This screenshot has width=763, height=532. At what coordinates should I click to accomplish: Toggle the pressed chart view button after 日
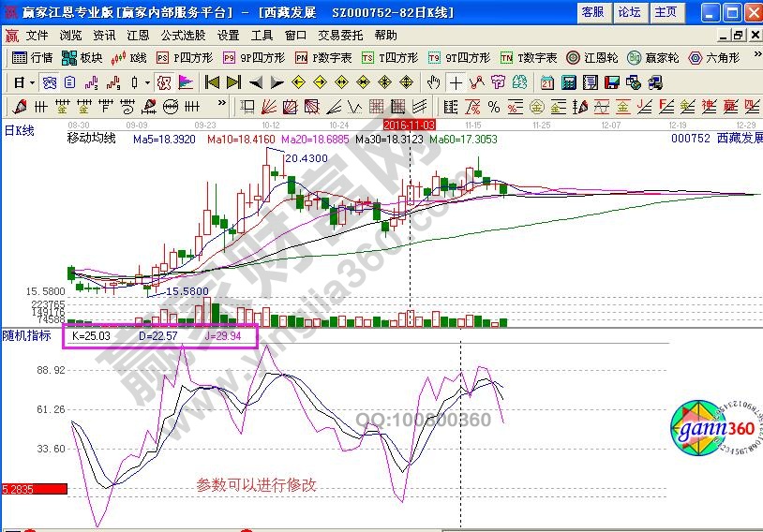49,82
